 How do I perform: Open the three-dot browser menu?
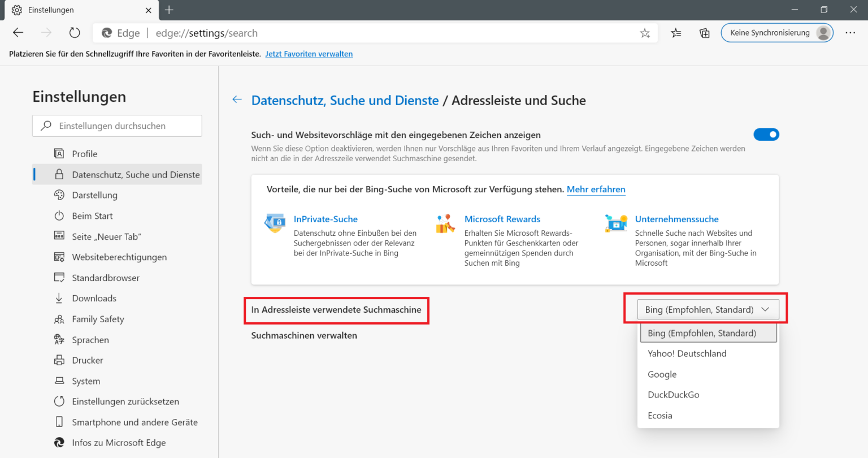click(850, 33)
